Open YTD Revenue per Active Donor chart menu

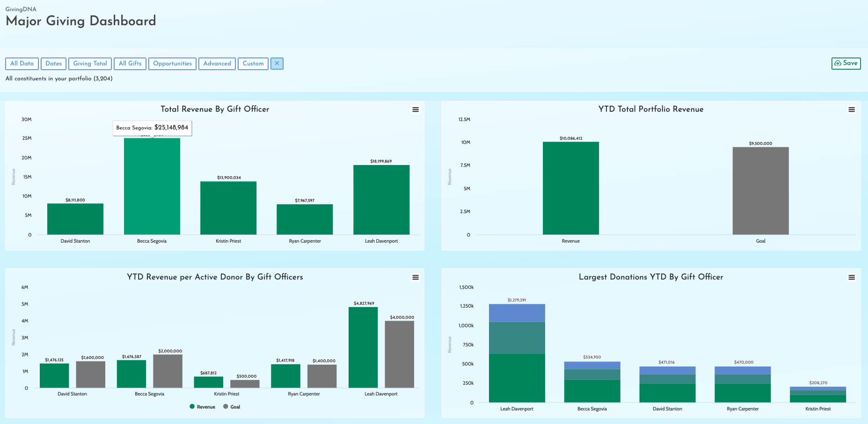415,277
